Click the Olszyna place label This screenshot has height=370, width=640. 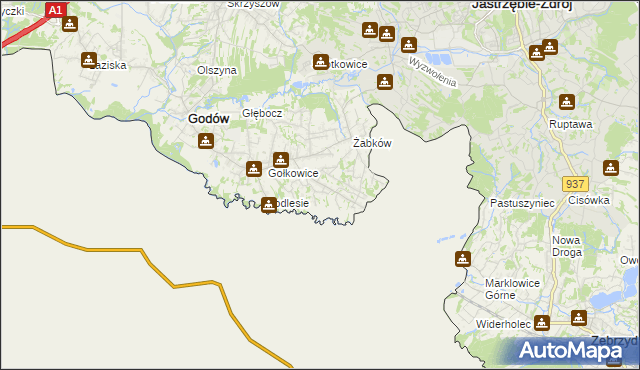click(x=217, y=70)
